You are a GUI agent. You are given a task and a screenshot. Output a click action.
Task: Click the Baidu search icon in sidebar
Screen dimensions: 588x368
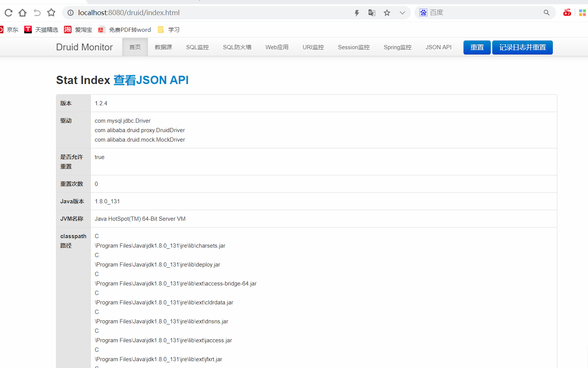(423, 12)
